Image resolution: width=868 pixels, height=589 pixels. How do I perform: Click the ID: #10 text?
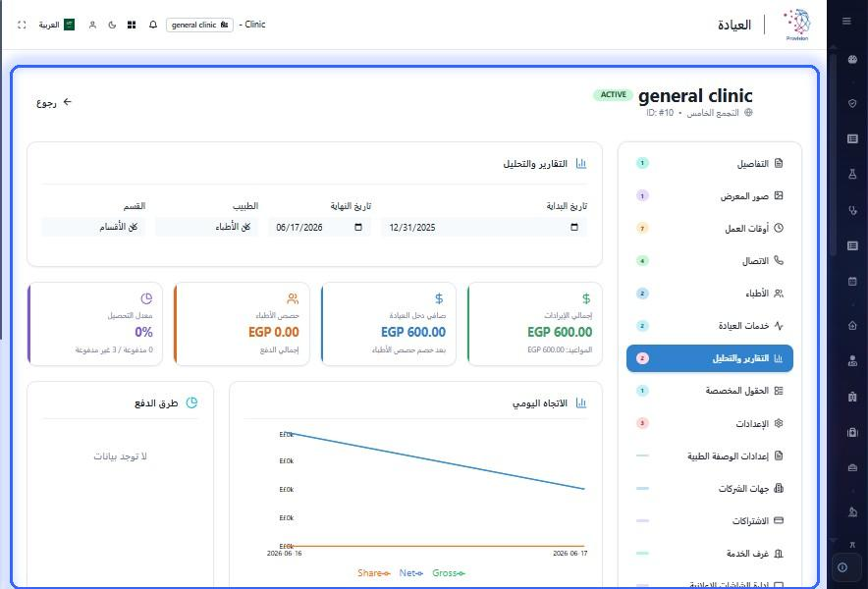coord(660,113)
